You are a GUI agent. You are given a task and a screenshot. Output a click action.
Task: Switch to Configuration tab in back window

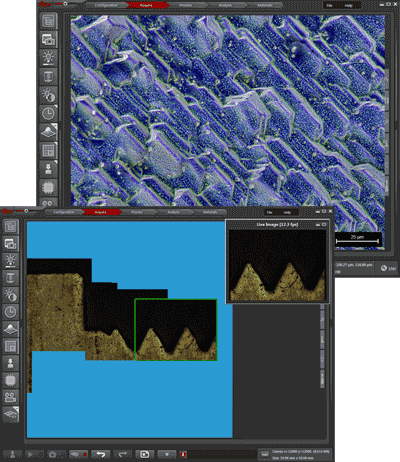(106, 5)
